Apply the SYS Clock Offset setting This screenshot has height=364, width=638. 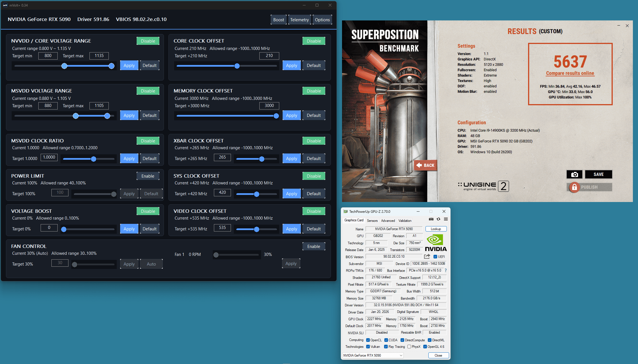pos(291,193)
